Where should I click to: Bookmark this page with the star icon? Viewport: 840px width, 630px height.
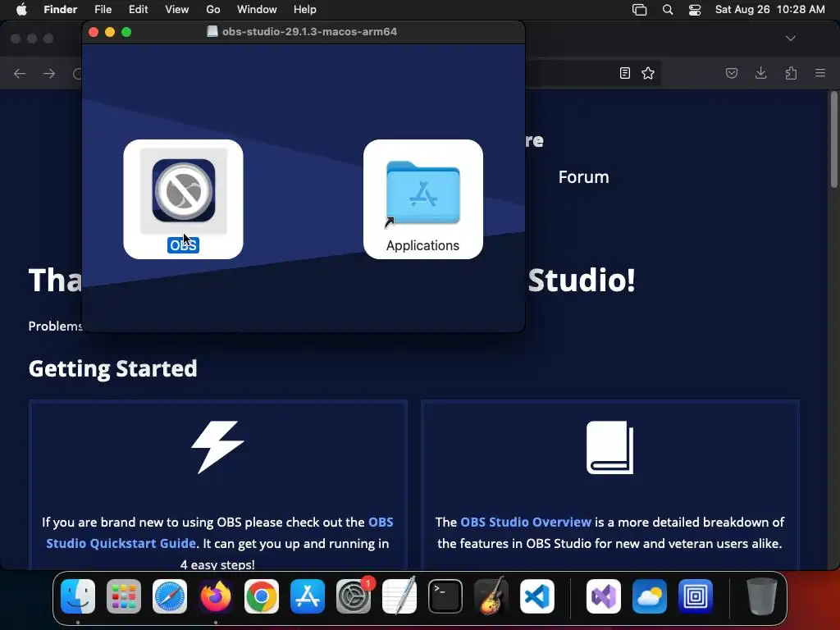click(x=648, y=73)
